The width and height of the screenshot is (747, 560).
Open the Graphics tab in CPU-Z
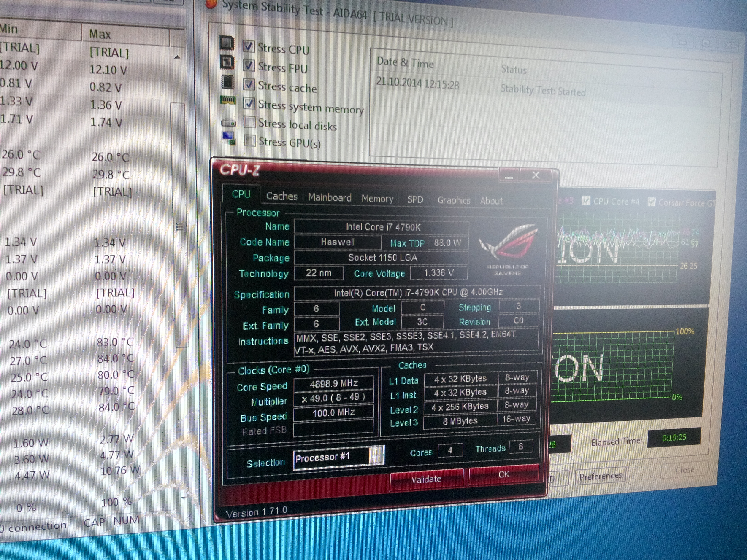coord(454,200)
